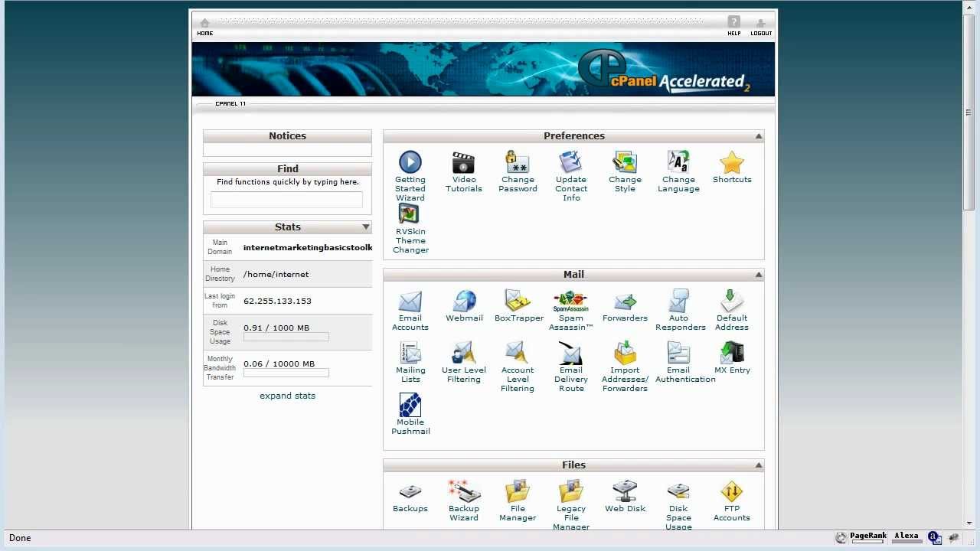
Task: Open Mailing Lists
Action: tap(410, 362)
